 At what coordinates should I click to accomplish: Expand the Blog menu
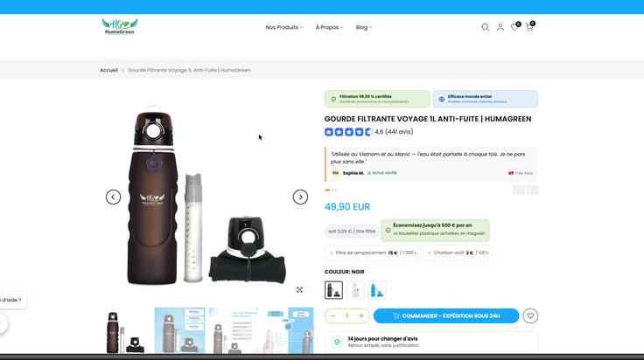point(364,27)
